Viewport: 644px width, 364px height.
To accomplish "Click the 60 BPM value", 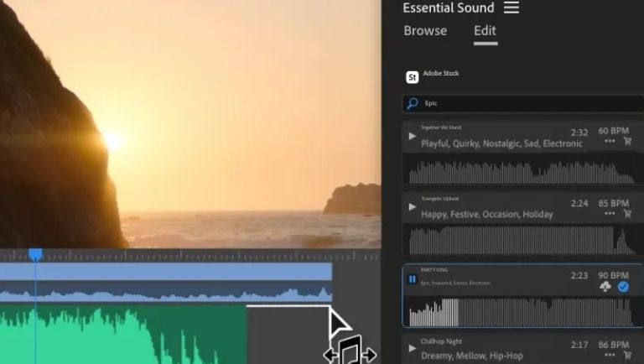I will click(x=614, y=131).
